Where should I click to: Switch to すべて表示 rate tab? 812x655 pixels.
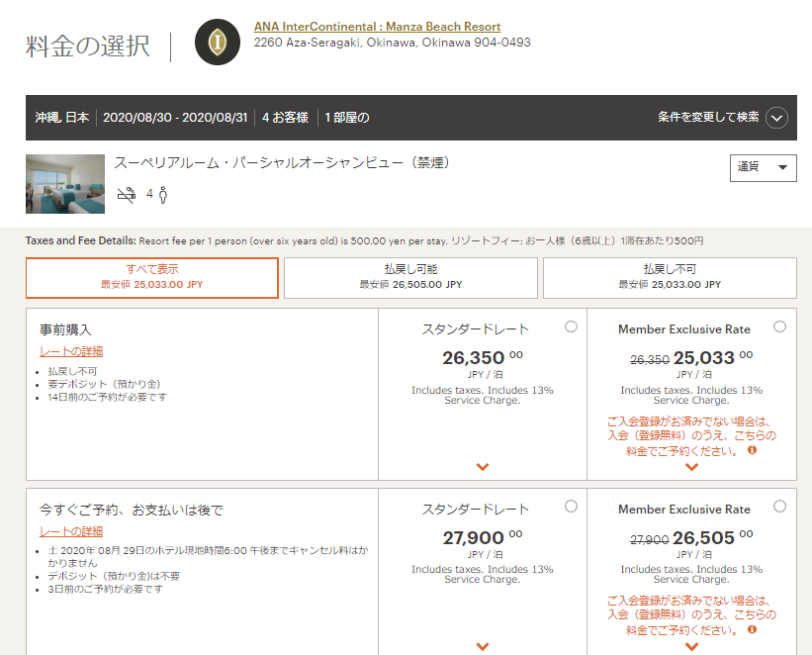(151, 277)
